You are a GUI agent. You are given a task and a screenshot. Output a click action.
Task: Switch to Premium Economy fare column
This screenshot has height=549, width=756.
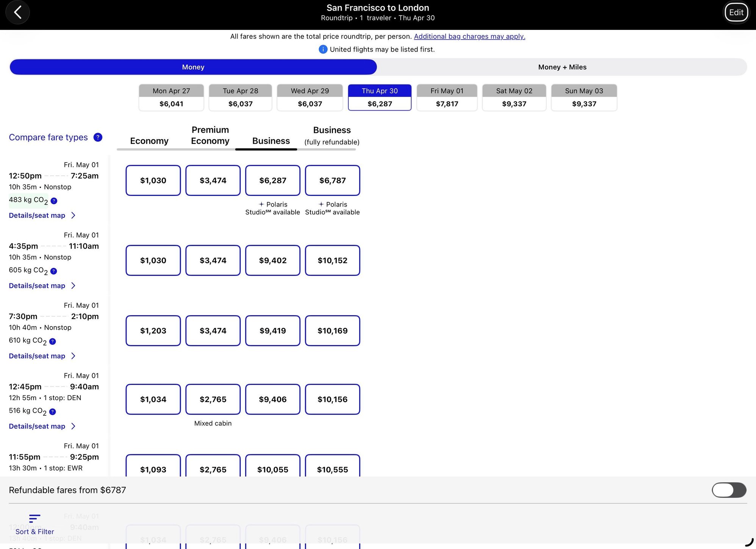pos(210,136)
